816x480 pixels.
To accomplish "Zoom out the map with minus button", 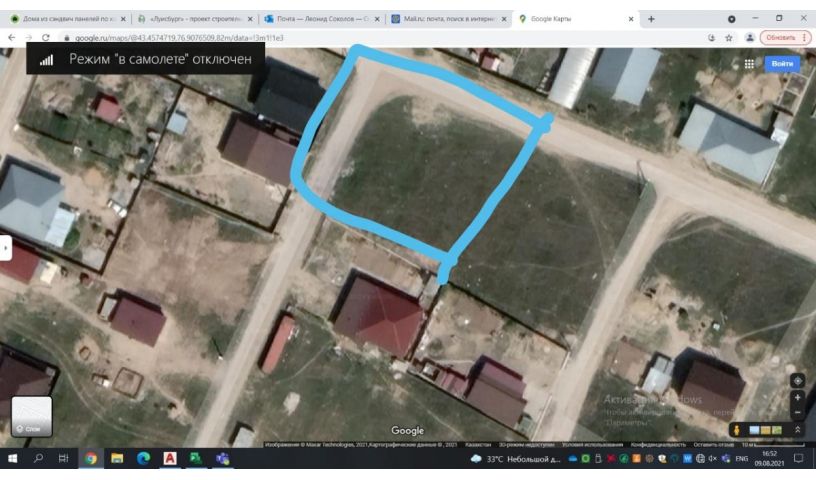I will (797, 412).
